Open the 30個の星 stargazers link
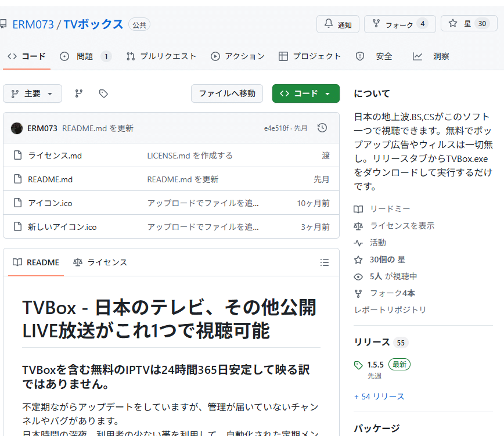This screenshot has width=504, height=436. coord(387,260)
